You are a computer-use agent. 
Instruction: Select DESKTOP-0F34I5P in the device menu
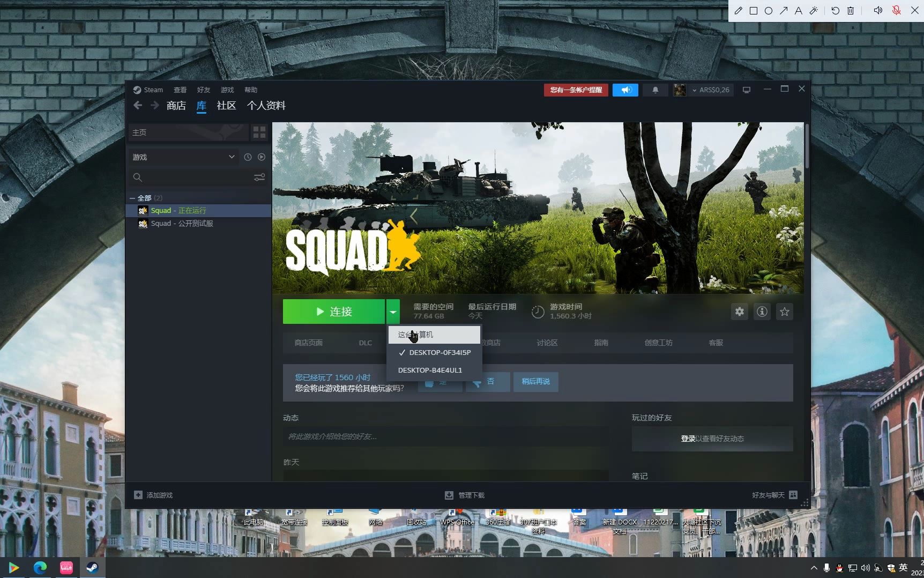(x=434, y=352)
